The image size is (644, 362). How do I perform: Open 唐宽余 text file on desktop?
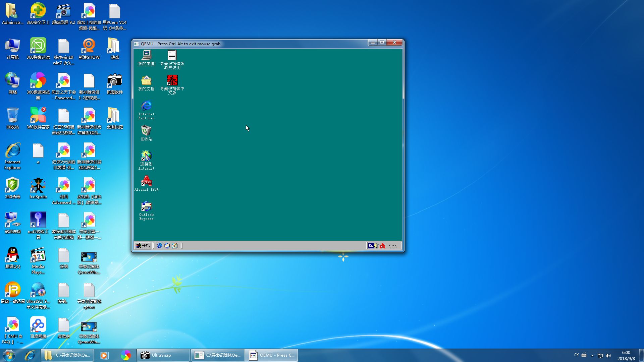click(63, 327)
